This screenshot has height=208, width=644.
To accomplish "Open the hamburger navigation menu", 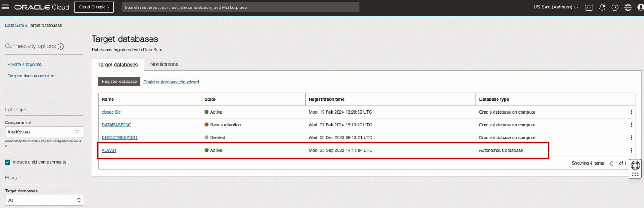I will pyautogui.click(x=6, y=7).
